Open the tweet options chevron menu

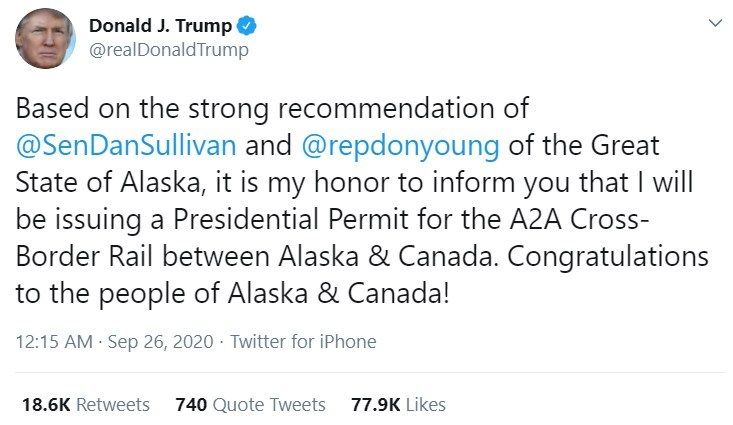(715, 23)
